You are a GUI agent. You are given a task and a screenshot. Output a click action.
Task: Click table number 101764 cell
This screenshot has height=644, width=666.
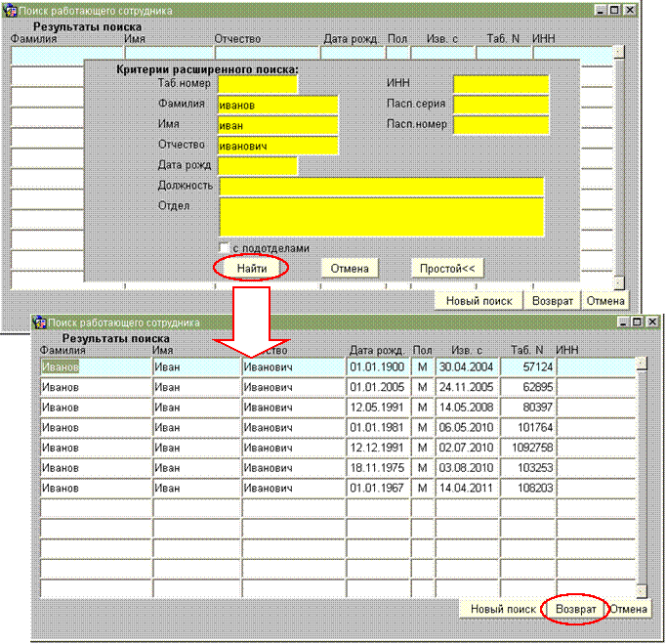click(528, 427)
